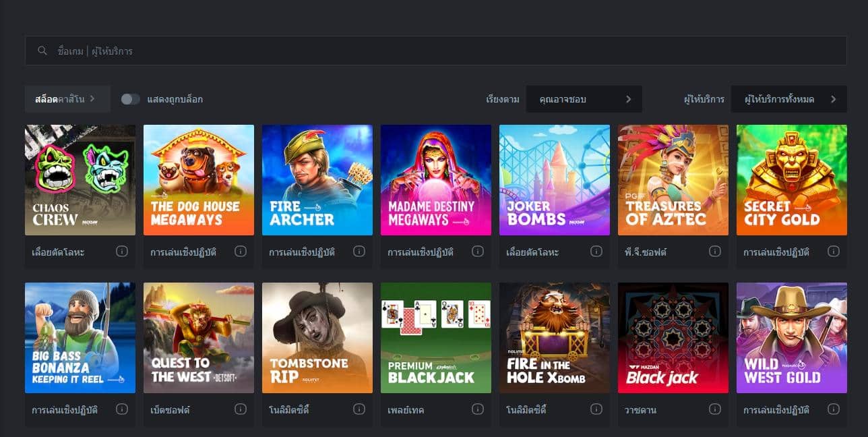Expand the สล็อตคาสิโน category selector
The width and height of the screenshot is (868, 437).
pos(67,99)
